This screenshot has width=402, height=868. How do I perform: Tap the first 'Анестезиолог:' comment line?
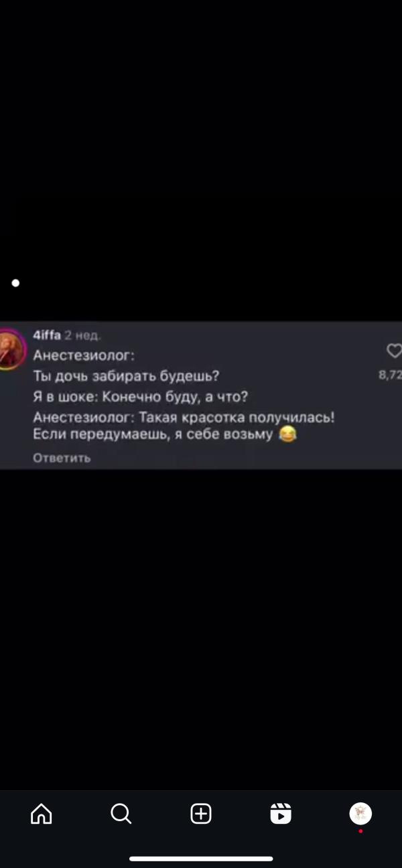(84, 355)
